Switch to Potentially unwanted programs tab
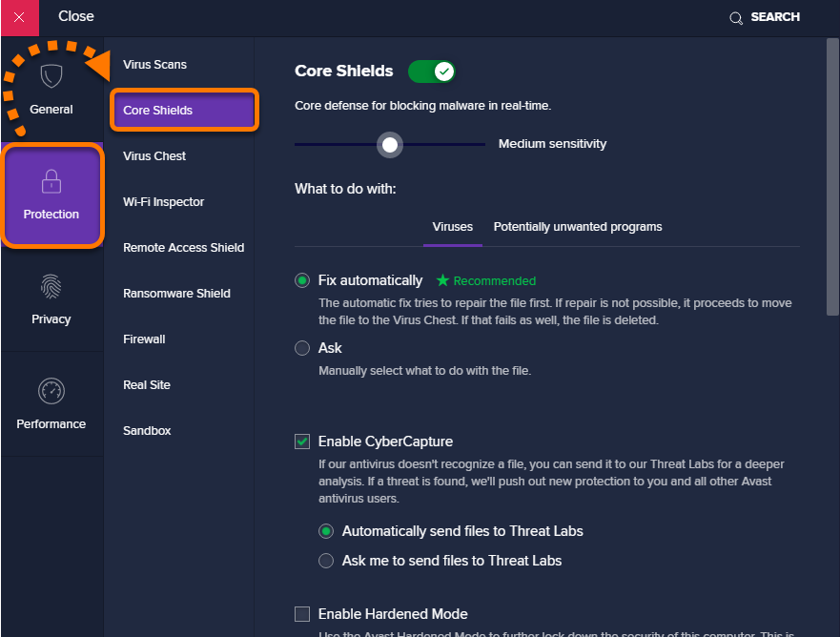 click(x=578, y=227)
